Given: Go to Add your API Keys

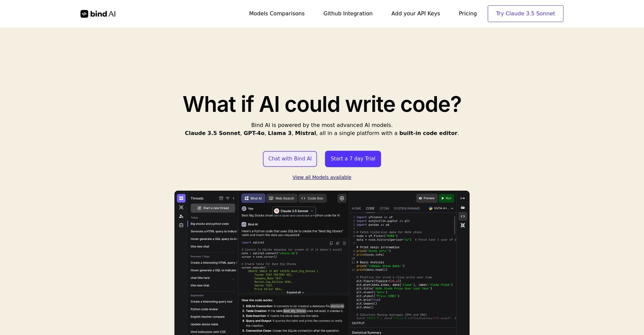Looking at the screenshot, I should click(x=415, y=14).
